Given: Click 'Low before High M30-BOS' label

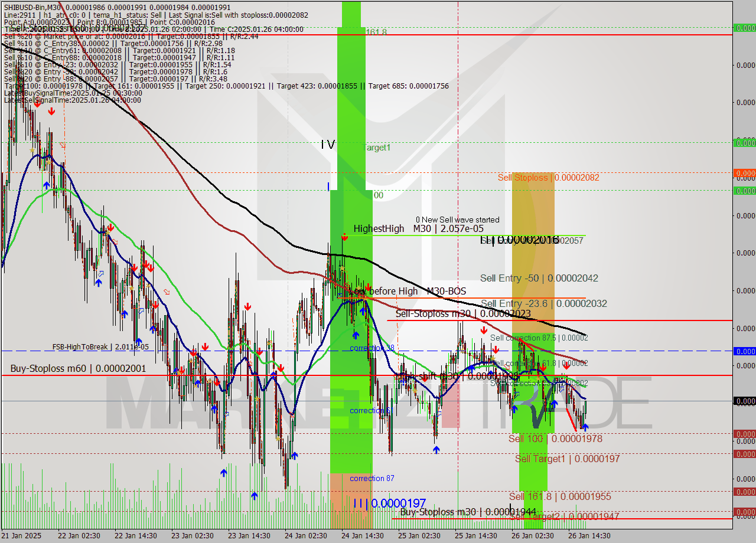Looking at the screenshot, I should coord(409,291).
